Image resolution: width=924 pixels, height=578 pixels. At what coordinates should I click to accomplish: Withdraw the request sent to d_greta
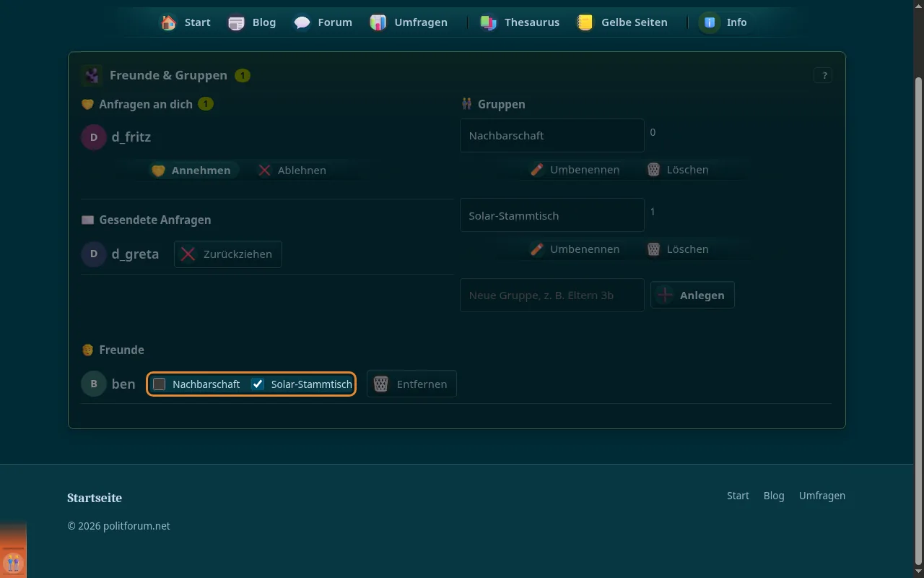(228, 254)
